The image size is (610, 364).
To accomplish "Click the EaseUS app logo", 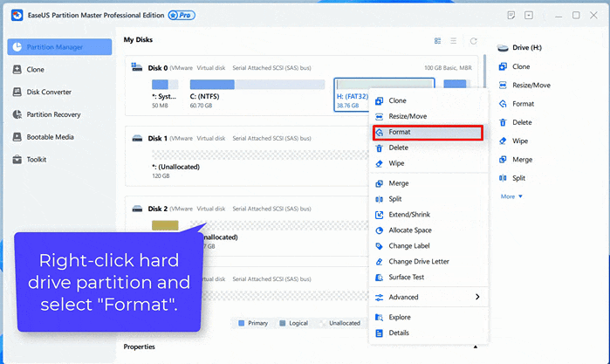I will 17,15.
